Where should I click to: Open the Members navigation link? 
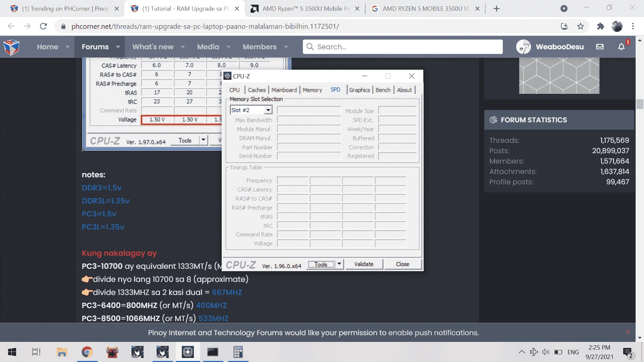pyautogui.click(x=260, y=47)
